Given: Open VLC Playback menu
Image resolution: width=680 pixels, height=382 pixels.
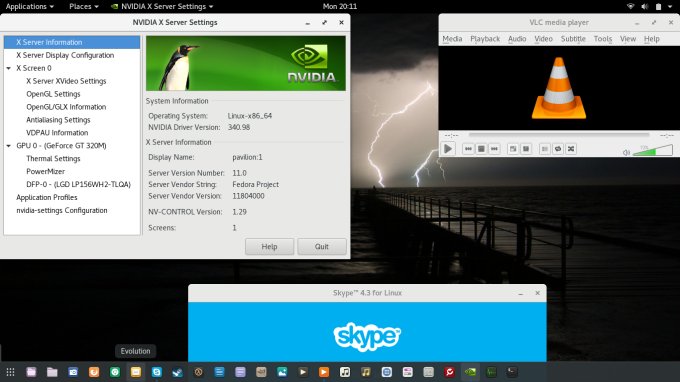Looking at the screenshot, I should 485,39.
